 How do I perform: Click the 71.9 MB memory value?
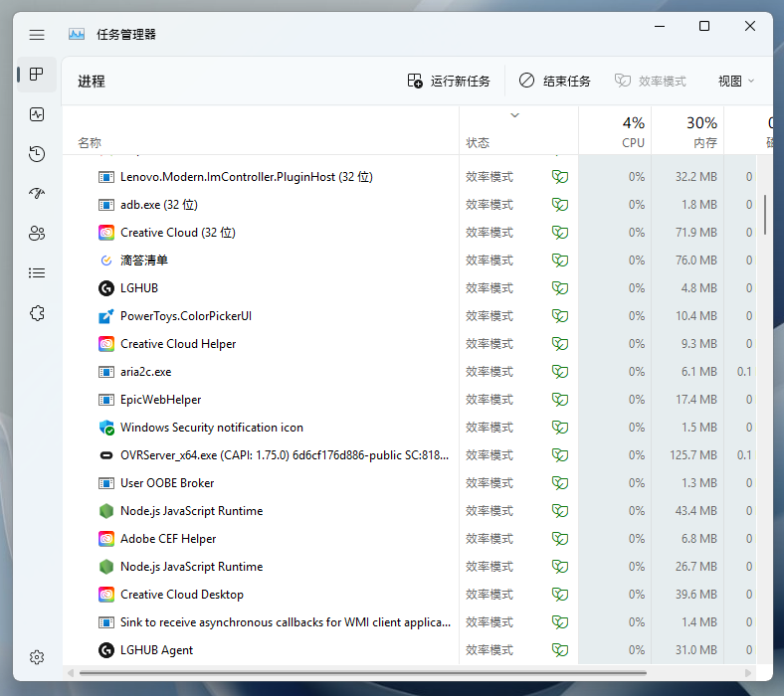point(696,233)
